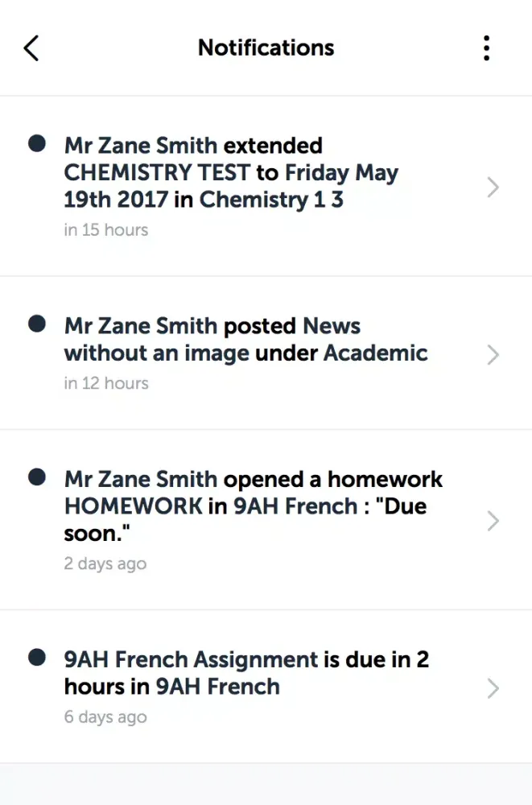Open the Chemistry 1 3 class link

(x=271, y=200)
